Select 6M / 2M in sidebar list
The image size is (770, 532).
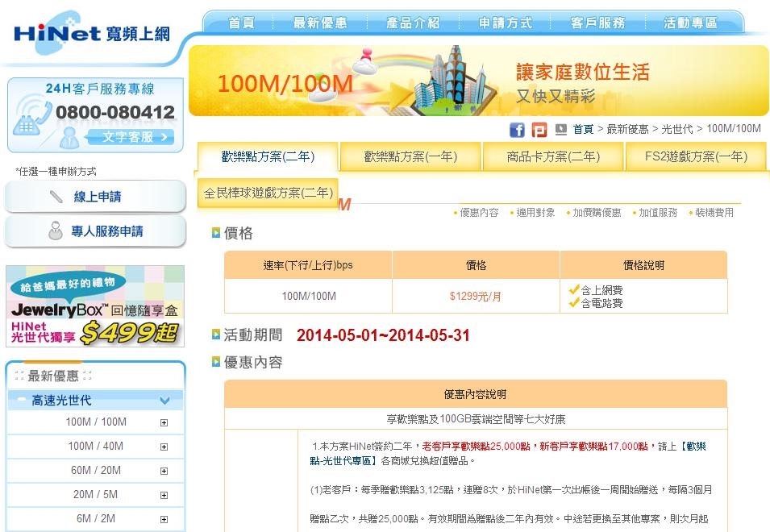coord(96,518)
